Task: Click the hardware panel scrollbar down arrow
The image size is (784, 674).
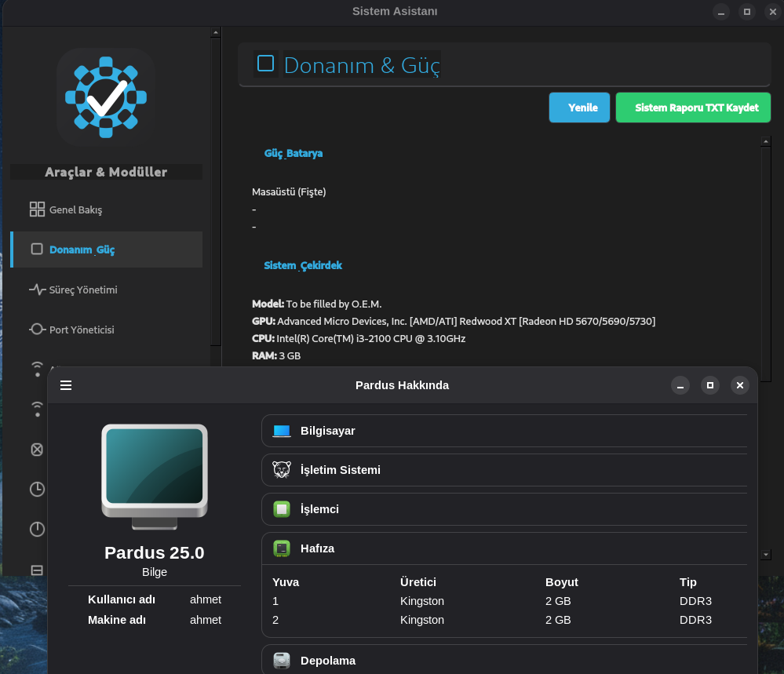Action: click(766, 554)
